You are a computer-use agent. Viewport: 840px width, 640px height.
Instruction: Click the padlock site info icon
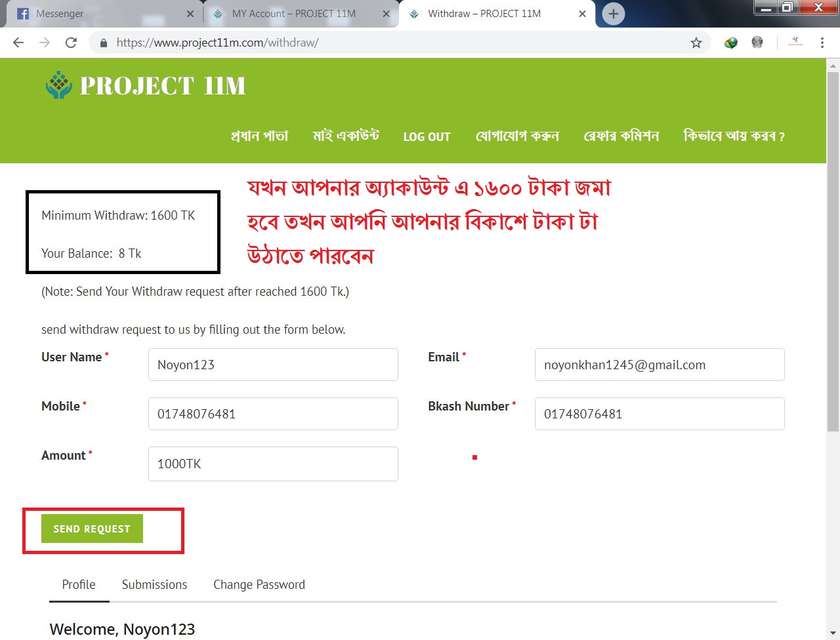(x=103, y=43)
